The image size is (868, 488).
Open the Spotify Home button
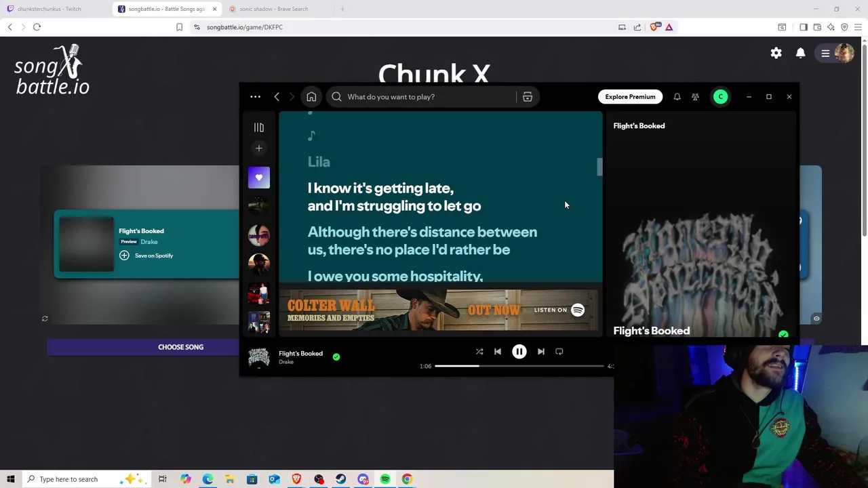click(x=311, y=97)
